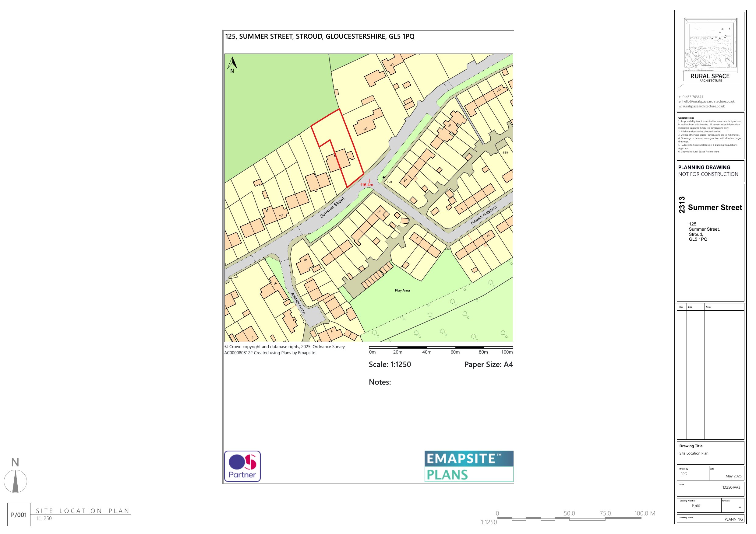Click the Emapsite Plans logo
The image size is (756, 534).
point(468,466)
